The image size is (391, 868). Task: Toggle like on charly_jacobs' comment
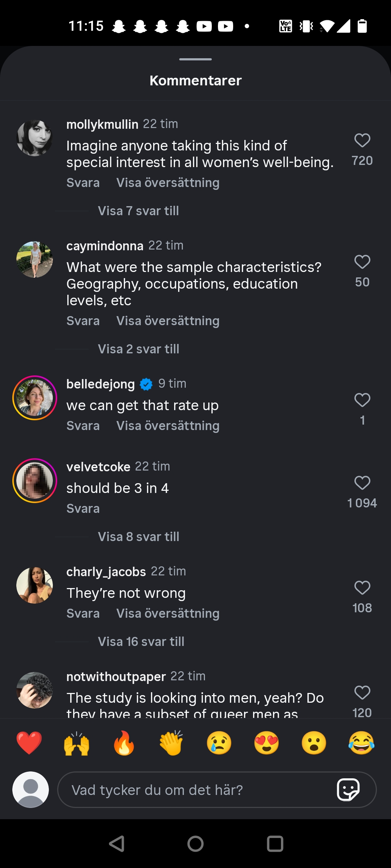(x=362, y=588)
